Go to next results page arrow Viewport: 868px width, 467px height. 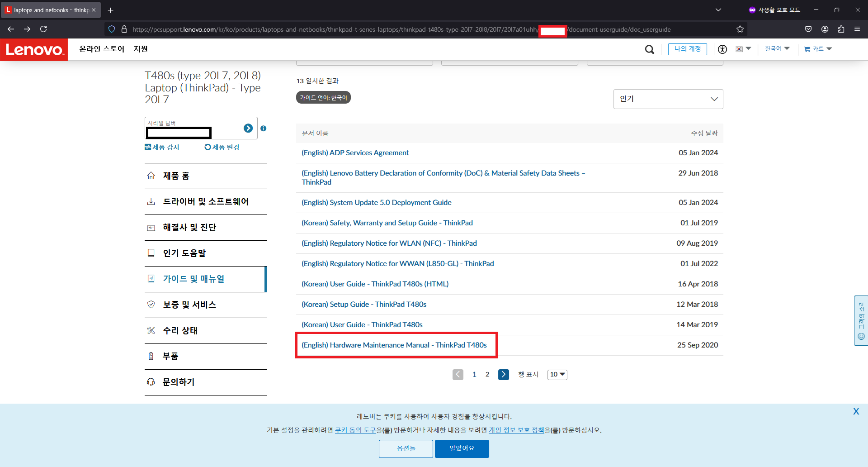coord(504,375)
